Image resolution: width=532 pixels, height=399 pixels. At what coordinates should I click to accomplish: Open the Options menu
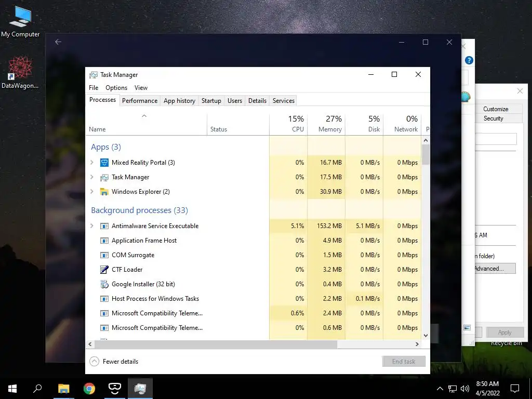(116, 88)
